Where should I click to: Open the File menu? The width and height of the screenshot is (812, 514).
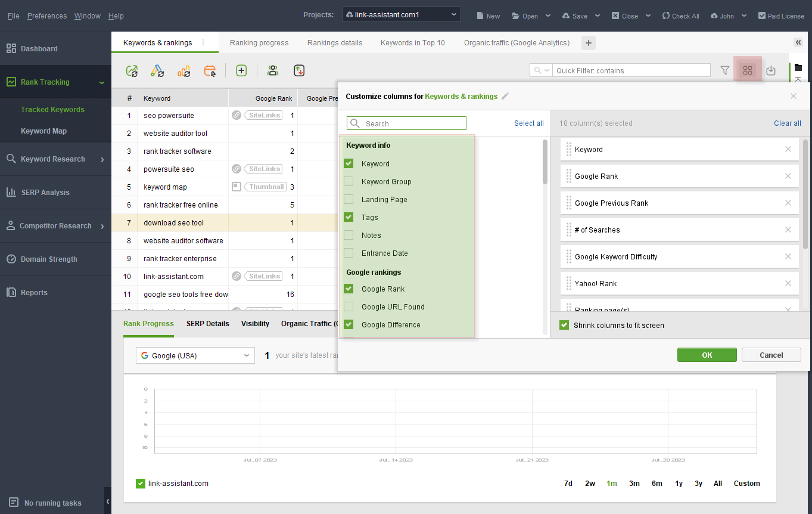13,16
